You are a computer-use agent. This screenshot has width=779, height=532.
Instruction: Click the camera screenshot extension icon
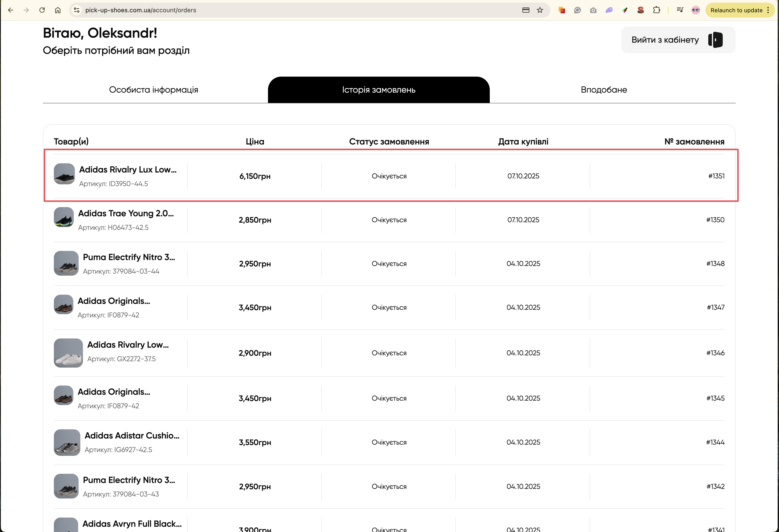click(593, 10)
